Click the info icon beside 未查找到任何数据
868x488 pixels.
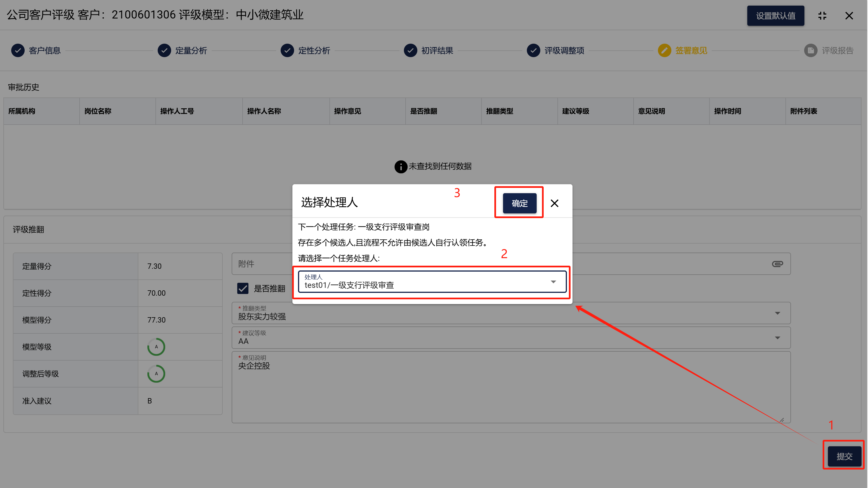(401, 166)
